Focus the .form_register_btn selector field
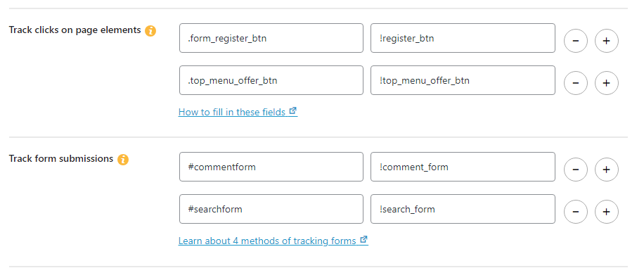The image size is (644, 280). [271, 38]
